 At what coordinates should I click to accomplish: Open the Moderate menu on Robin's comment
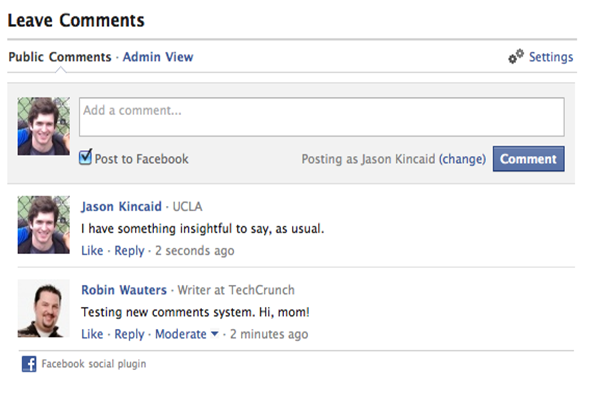[181, 334]
